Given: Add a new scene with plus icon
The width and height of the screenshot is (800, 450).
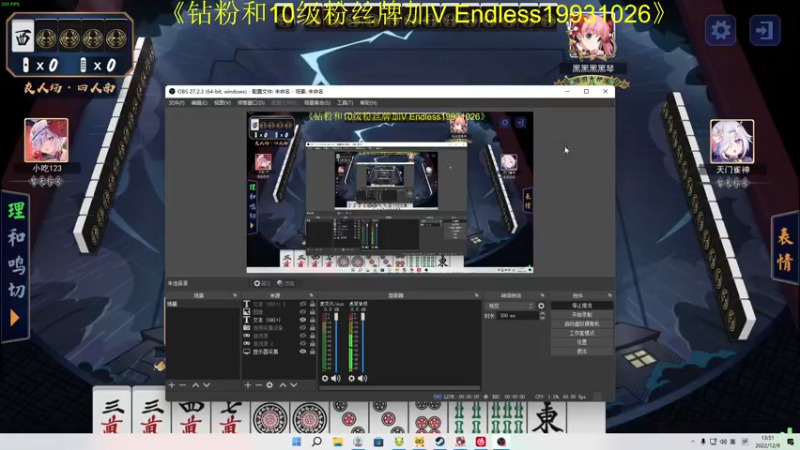Looking at the screenshot, I should [172, 385].
